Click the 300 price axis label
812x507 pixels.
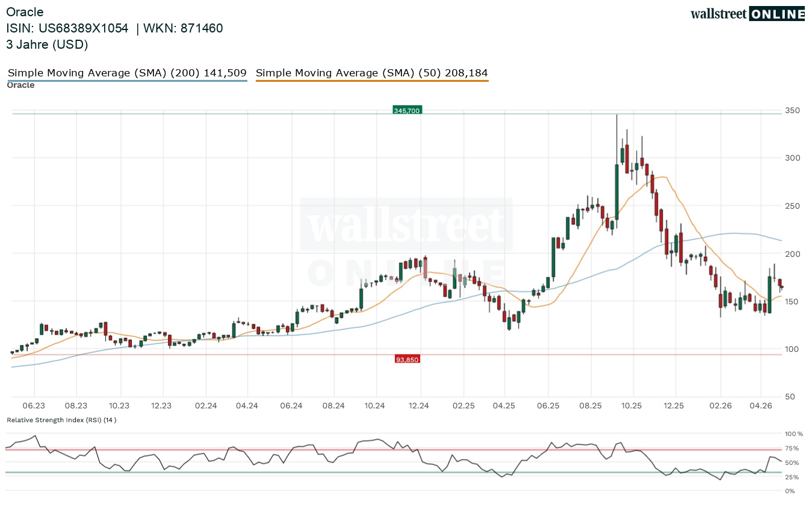pos(792,158)
